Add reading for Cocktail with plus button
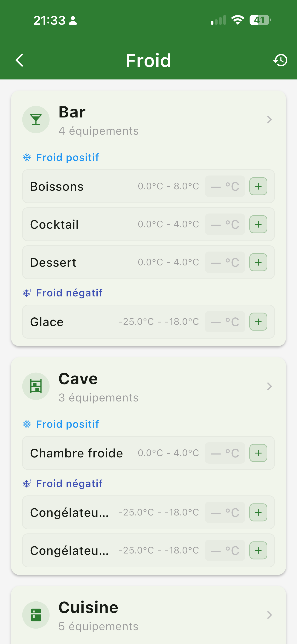297x644 pixels. pyautogui.click(x=258, y=224)
